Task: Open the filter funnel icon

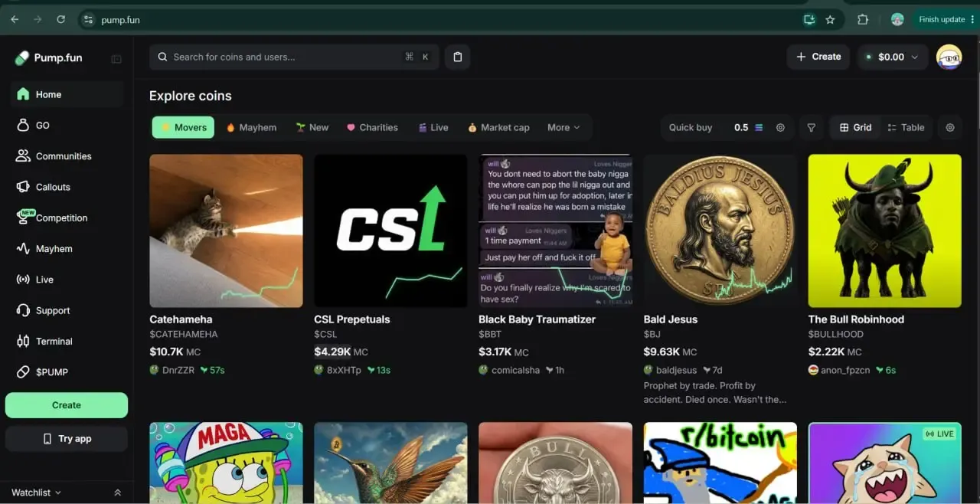Action: 811,128
